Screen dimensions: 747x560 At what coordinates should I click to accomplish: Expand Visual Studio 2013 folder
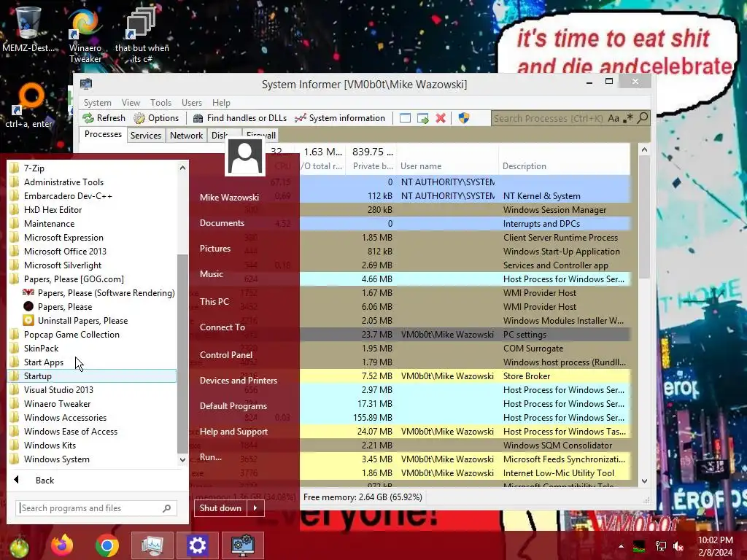[92, 389]
